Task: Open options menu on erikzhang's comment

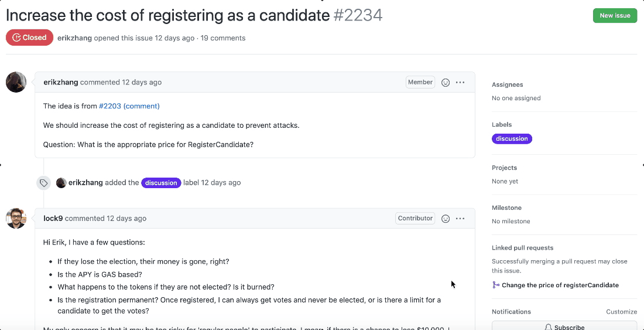Action: (x=460, y=83)
